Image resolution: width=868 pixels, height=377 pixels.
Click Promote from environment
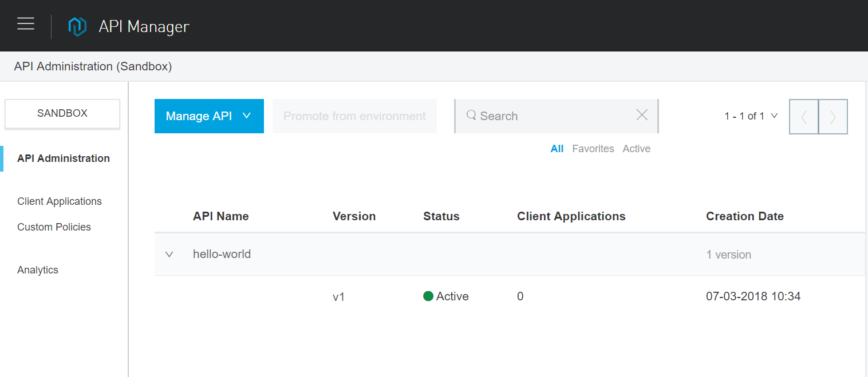pos(354,116)
